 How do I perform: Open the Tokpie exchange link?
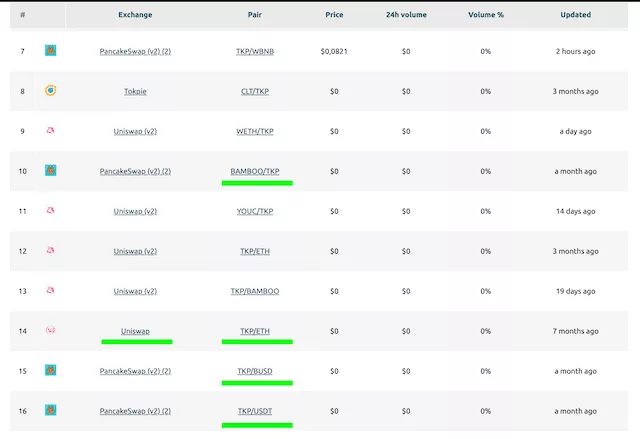(x=135, y=91)
